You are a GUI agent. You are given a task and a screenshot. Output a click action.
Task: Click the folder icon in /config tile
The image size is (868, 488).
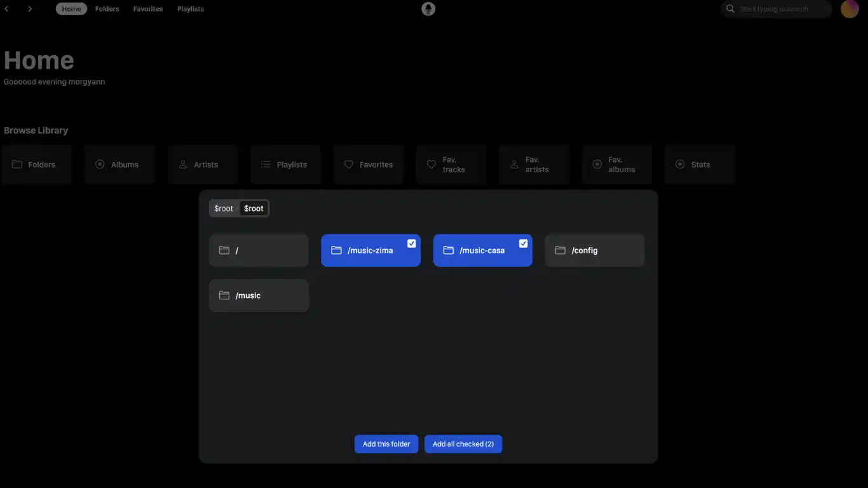point(560,250)
